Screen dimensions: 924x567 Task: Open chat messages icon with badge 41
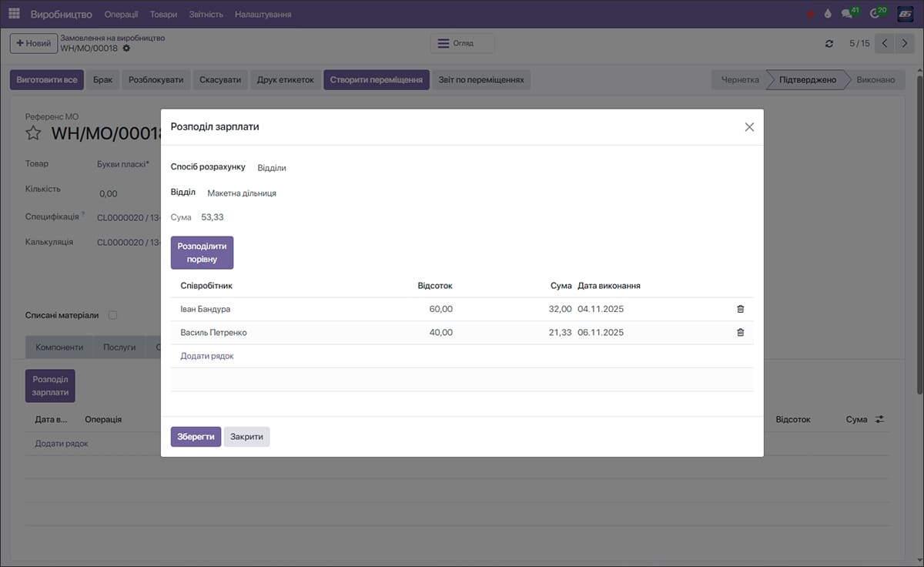coord(847,14)
